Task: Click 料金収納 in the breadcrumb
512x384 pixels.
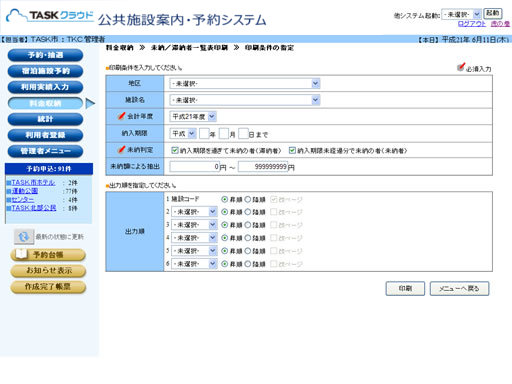Action: coord(120,48)
